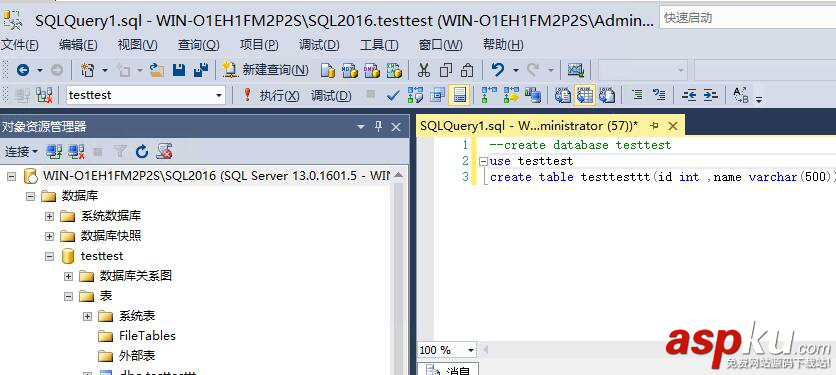
Task: Click the Object Explorer disconnect icon
Action: coord(77,152)
